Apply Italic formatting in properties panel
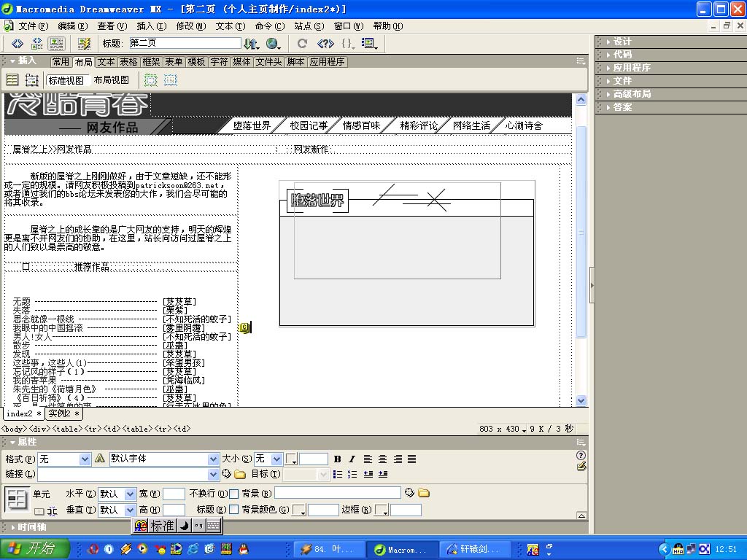The height and width of the screenshot is (560, 747). click(x=352, y=459)
